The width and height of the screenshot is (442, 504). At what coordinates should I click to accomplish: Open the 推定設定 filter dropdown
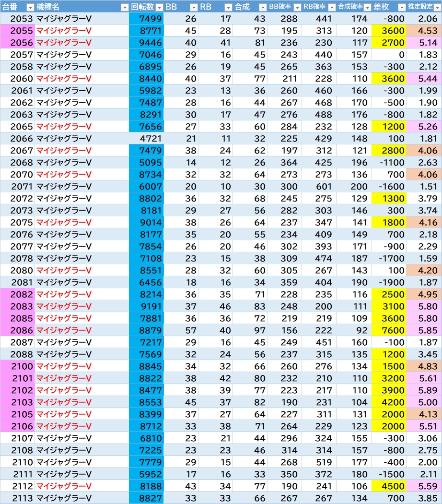(x=436, y=7)
